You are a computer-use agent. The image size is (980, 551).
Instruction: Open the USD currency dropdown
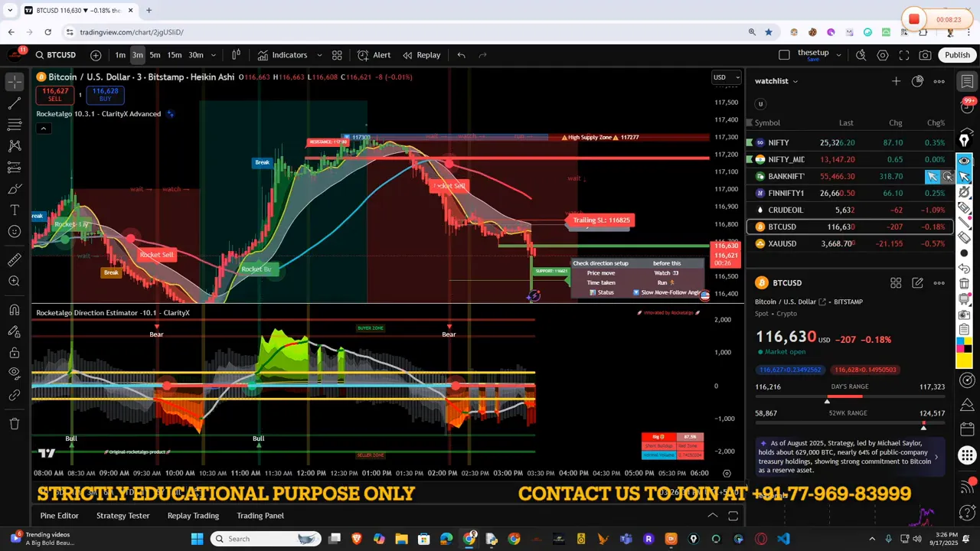pyautogui.click(x=727, y=77)
